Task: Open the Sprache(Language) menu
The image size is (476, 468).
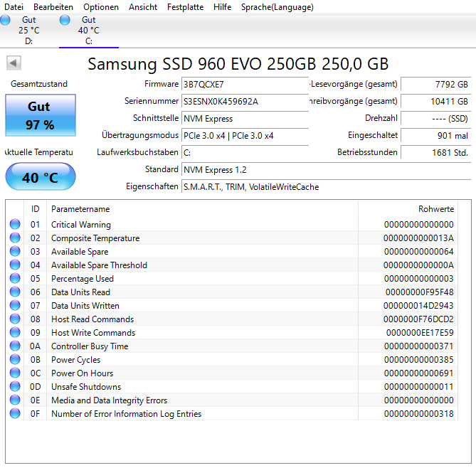Action: pyautogui.click(x=277, y=7)
